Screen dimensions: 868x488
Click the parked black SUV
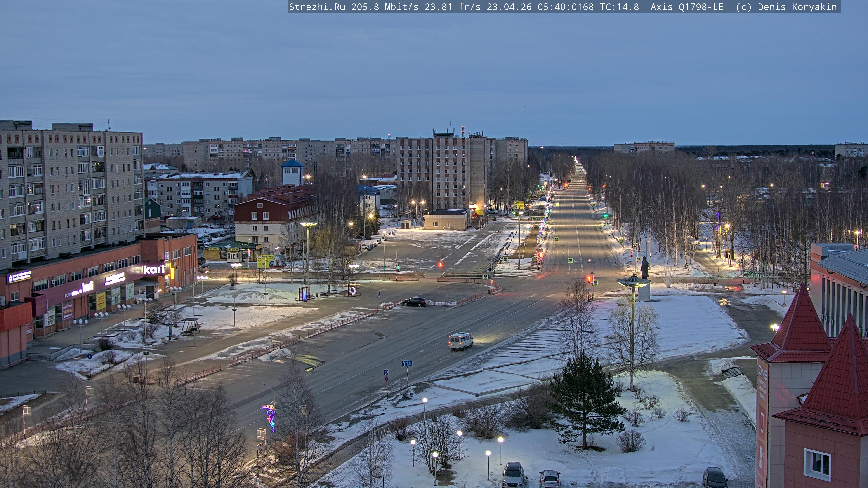414,302
